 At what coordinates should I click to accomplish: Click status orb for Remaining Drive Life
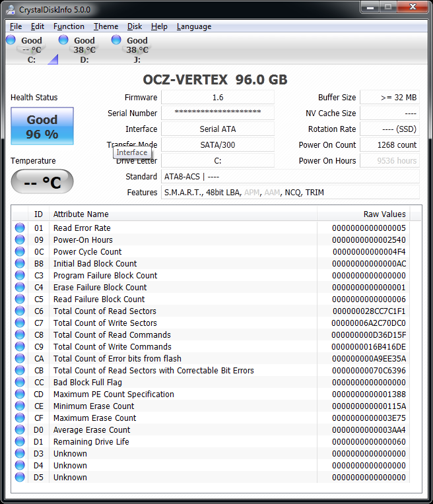tap(20, 442)
